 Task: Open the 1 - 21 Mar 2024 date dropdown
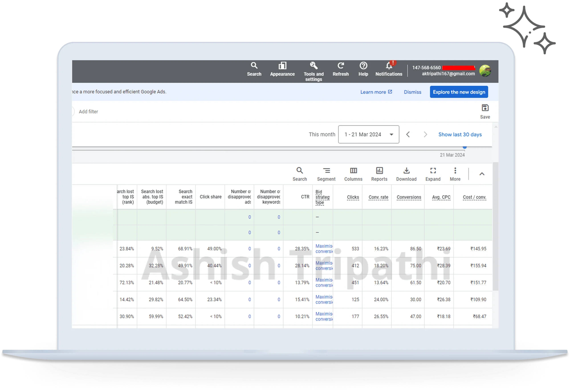[x=368, y=134]
